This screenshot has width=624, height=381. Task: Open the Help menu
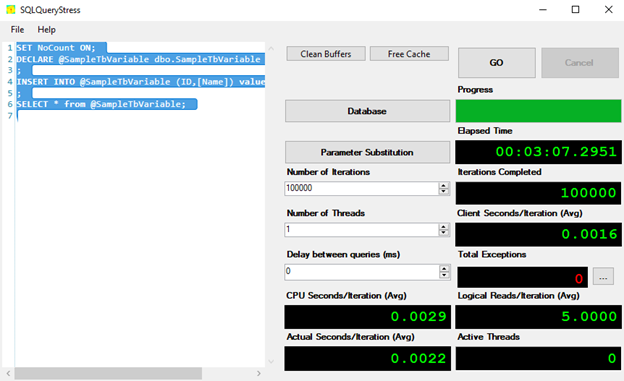(47, 30)
